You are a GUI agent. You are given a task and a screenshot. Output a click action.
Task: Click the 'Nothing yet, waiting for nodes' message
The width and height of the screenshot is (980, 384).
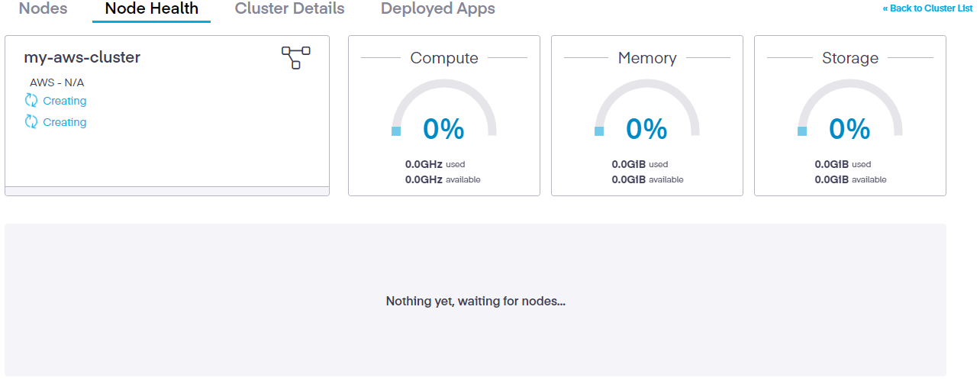pyautogui.click(x=475, y=301)
